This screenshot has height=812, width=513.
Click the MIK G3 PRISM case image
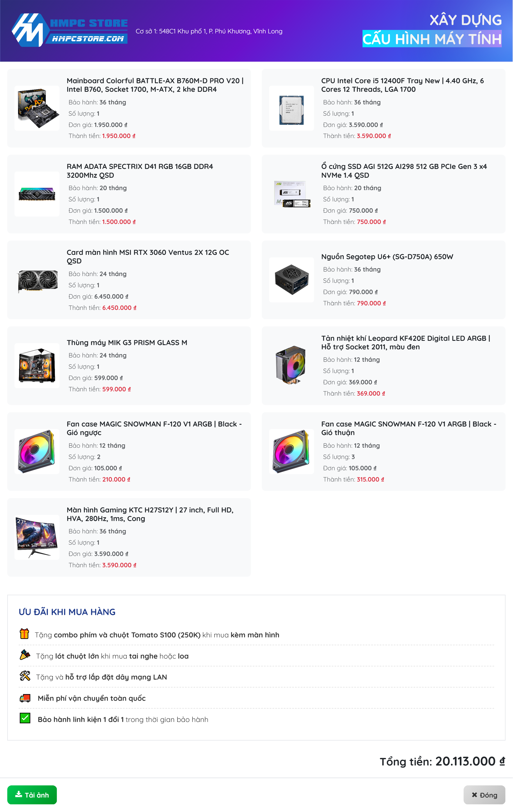tap(37, 366)
